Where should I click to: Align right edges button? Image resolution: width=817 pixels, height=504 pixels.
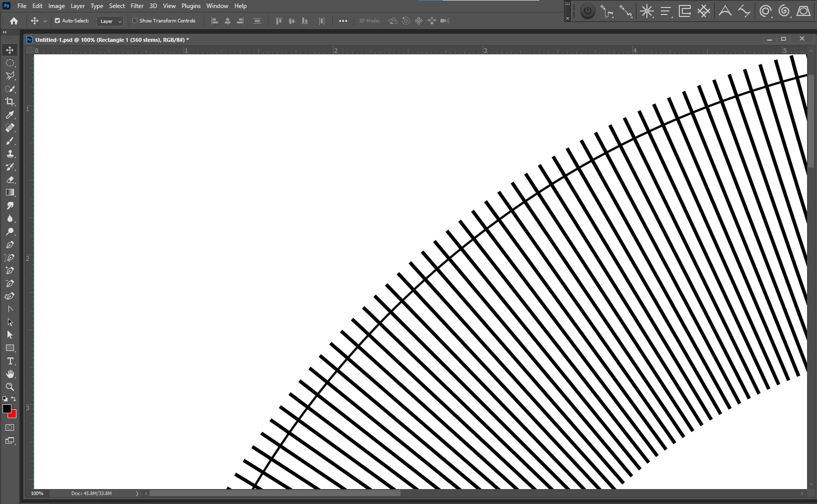pyautogui.click(x=240, y=21)
